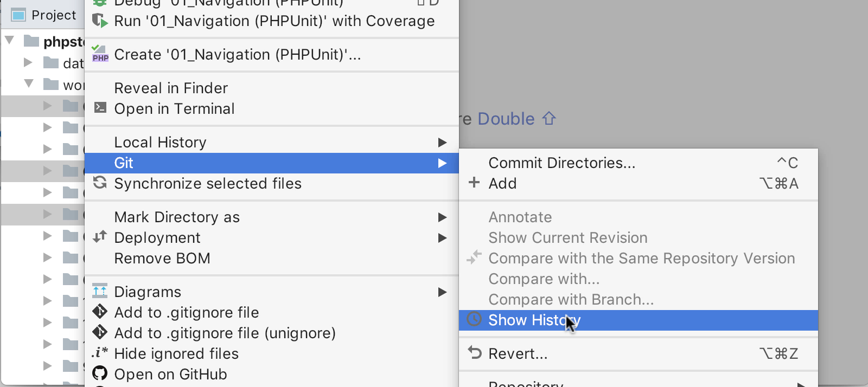Expand the Local History submenu arrow
Viewport: 868px width, 387px height.
[442, 143]
